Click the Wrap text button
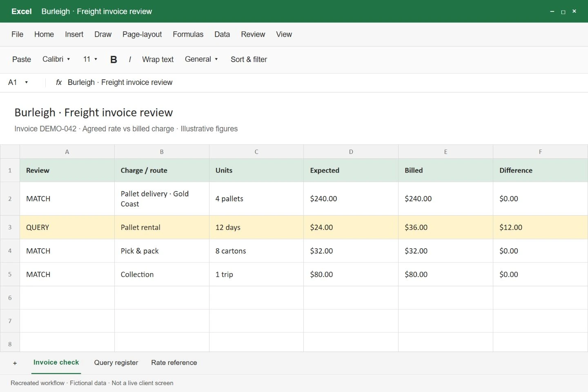588x392 pixels. pos(158,59)
